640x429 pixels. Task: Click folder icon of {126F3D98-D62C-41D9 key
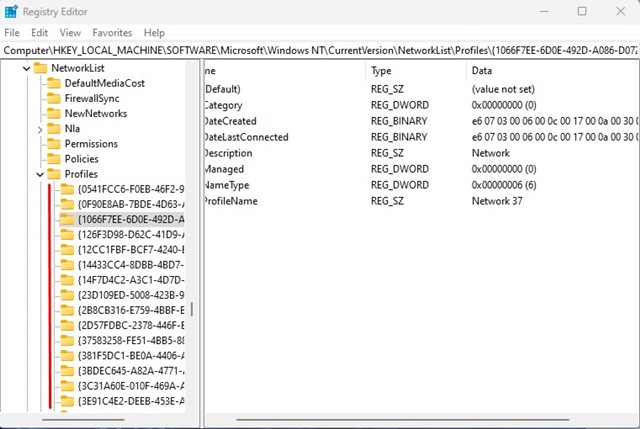tap(67, 234)
